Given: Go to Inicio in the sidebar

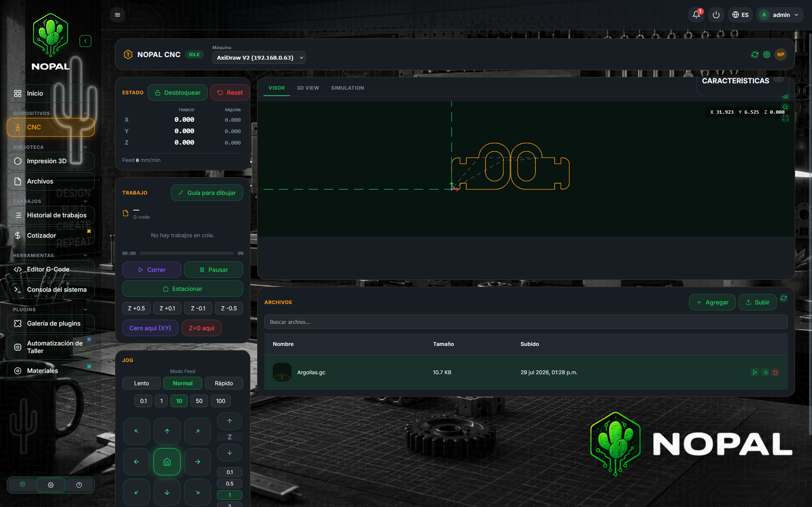Looking at the screenshot, I should (51, 93).
